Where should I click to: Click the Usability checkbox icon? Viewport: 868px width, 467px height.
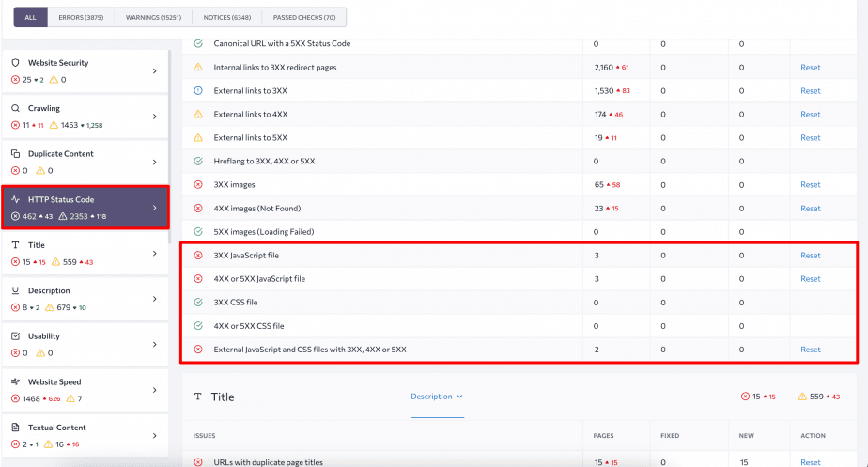pyautogui.click(x=15, y=336)
